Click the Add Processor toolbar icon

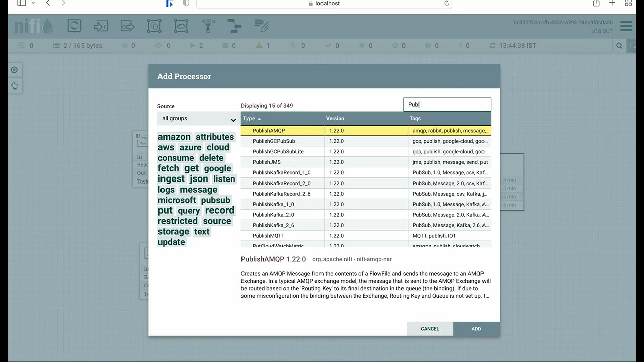click(74, 26)
